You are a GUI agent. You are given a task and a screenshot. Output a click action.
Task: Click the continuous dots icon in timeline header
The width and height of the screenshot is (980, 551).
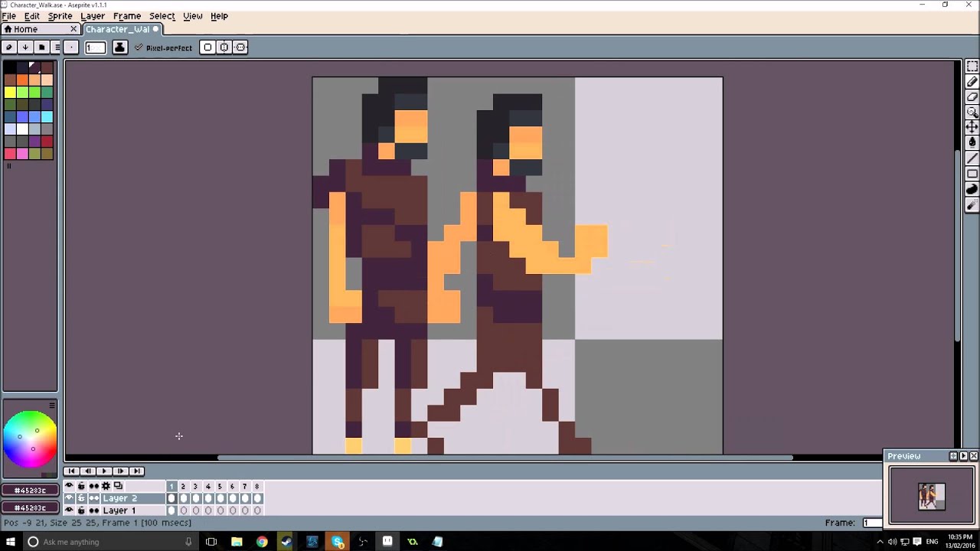93,486
